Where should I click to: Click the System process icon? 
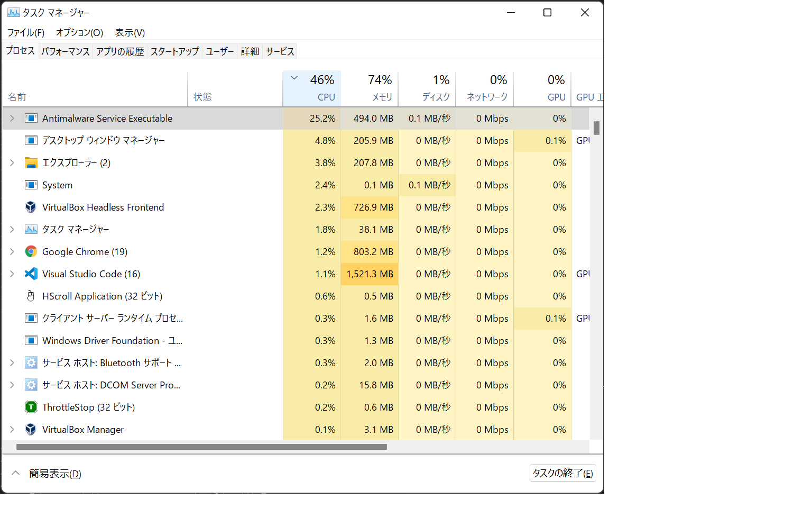tap(31, 185)
